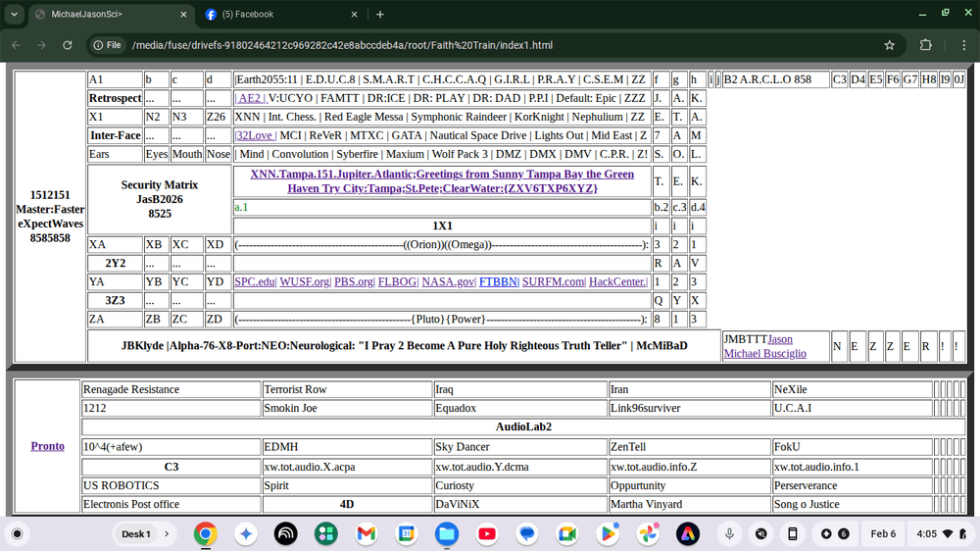
Task: Click the Feb 6 date in the shelf
Action: [x=883, y=534]
